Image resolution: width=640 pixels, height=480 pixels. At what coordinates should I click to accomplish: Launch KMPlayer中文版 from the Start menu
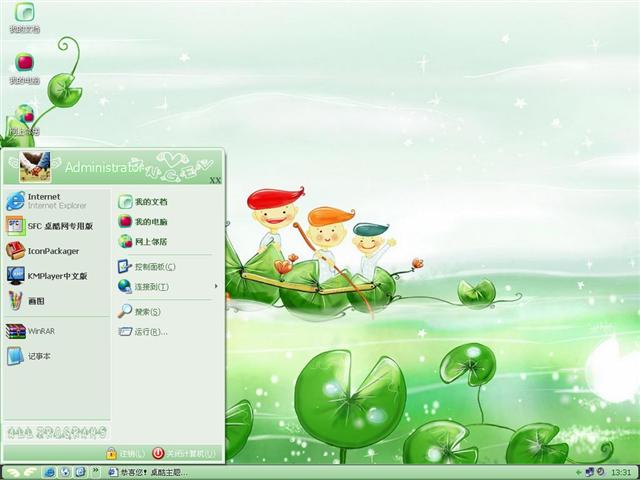point(56,276)
